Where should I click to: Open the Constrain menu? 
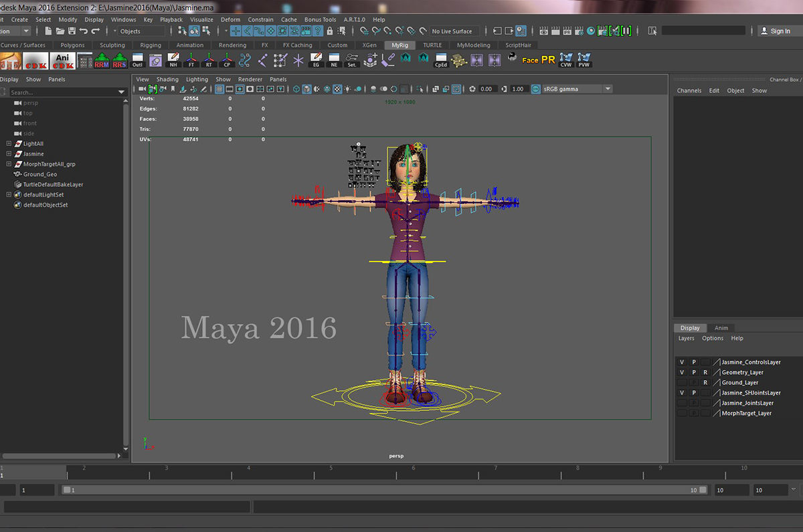point(260,19)
